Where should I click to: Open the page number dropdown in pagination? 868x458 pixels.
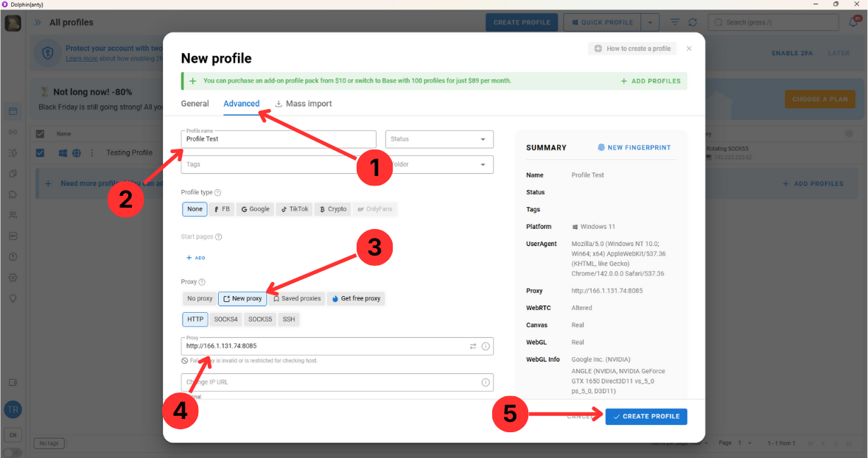tap(744, 443)
